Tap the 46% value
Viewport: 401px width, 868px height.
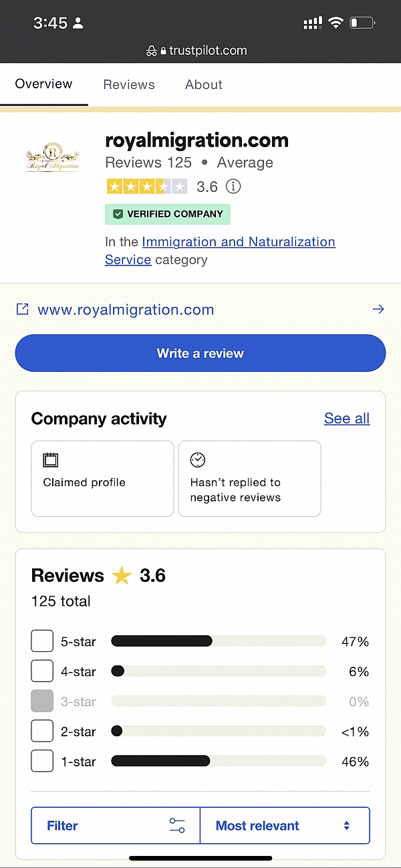tap(355, 762)
